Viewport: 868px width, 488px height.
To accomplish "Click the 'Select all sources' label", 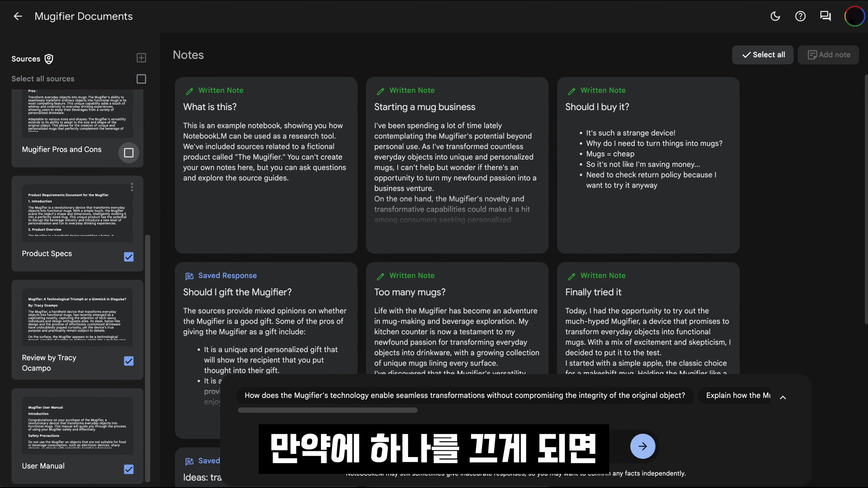I will 43,79.
